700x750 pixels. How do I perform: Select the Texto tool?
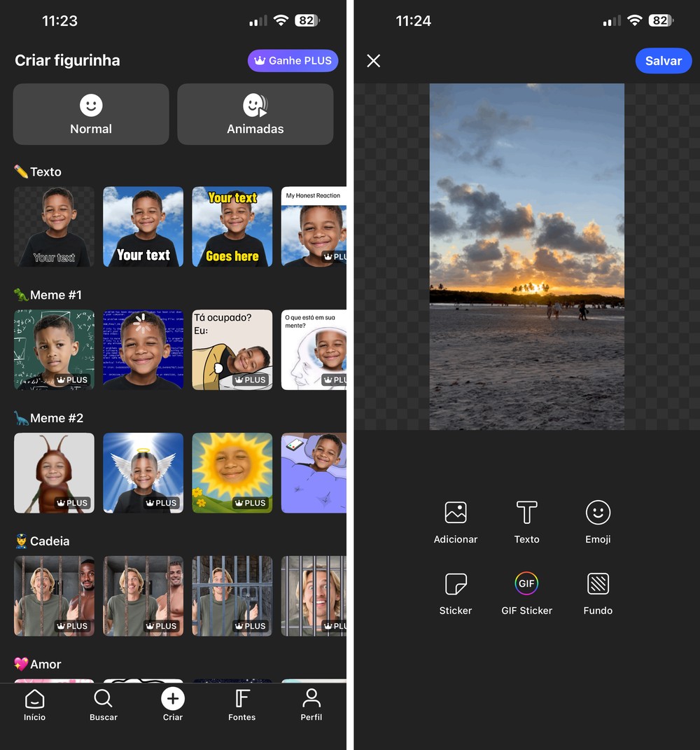(526, 522)
